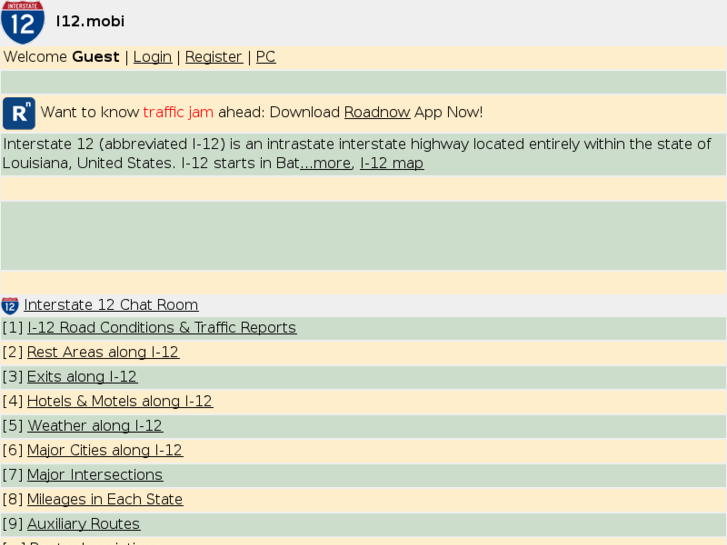The width and height of the screenshot is (727, 545).
Task: Open Rest Areas along I-12
Action: [103, 352]
